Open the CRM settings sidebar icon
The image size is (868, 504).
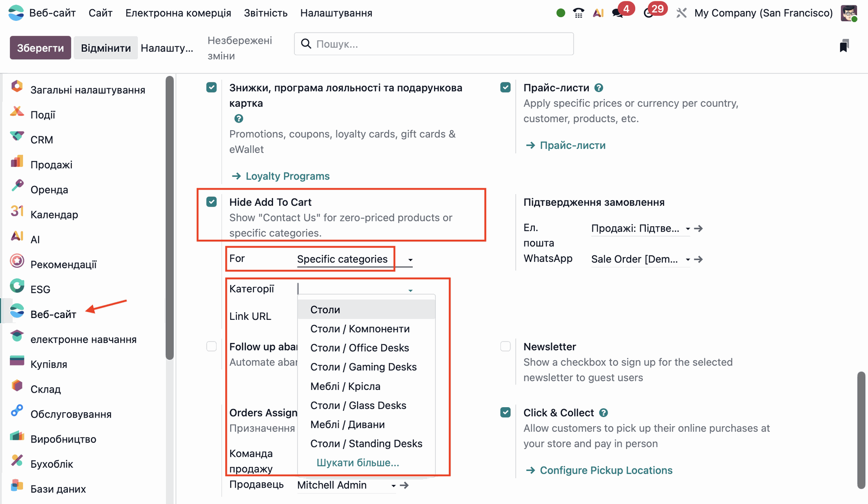pyautogui.click(x=17, y=136)
